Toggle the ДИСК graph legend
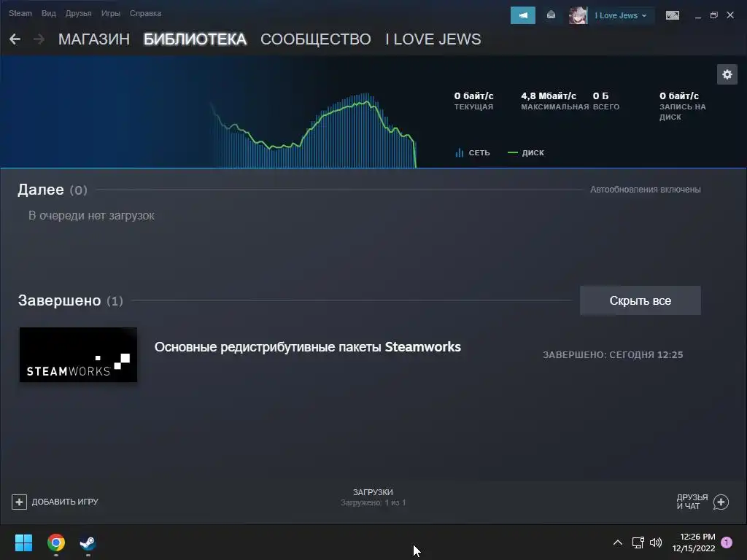Screen dimensions: 747x560 point(526,152)
